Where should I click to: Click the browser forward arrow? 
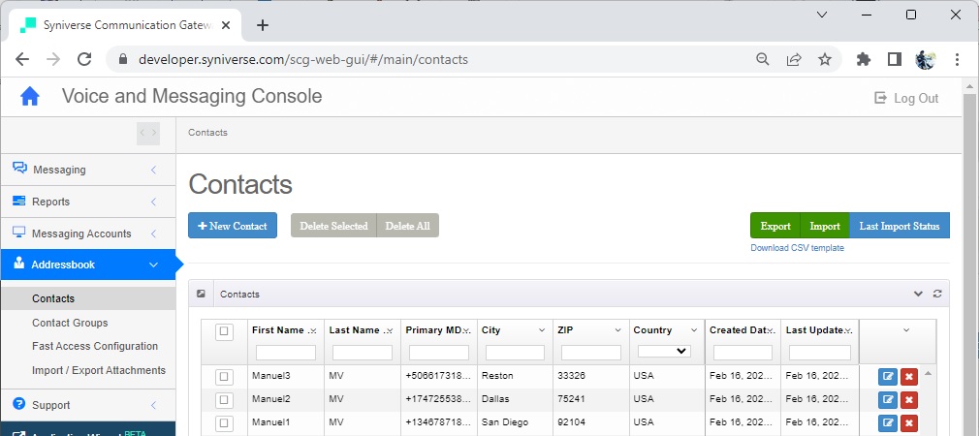point(53,59)
